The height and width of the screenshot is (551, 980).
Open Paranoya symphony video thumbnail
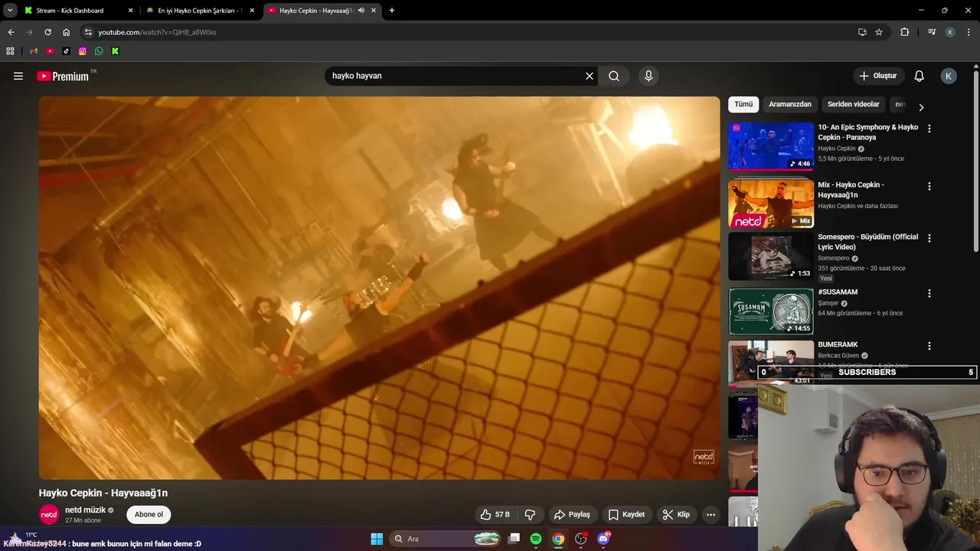click(771, 145)
